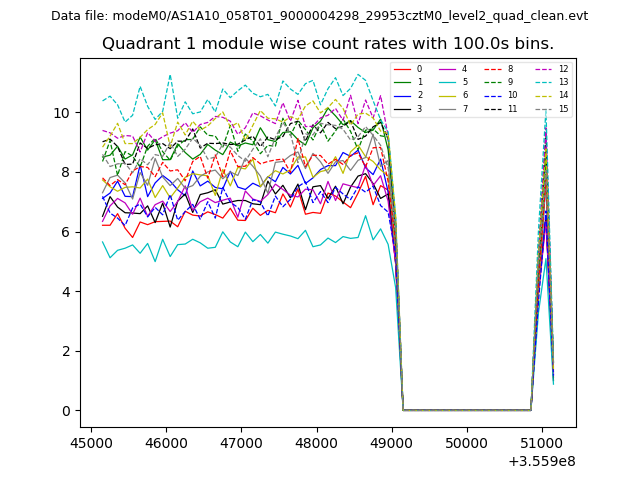
Task: Click the count rate spike peak near 51000
Action: (x=545, y=108)
